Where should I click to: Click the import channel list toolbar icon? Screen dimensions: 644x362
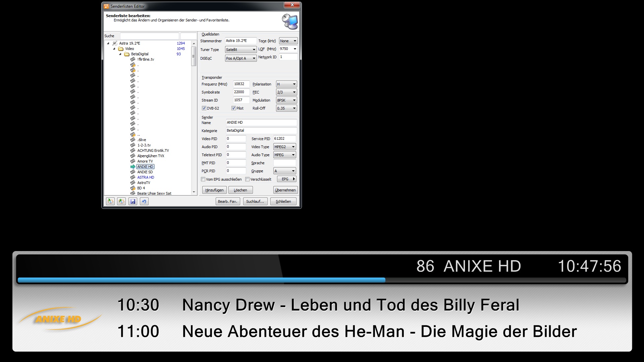pos(110,201)
